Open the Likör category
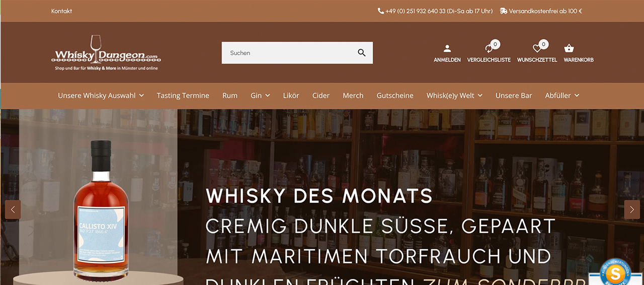Screen dimensions: 644x285 [291, 96]
